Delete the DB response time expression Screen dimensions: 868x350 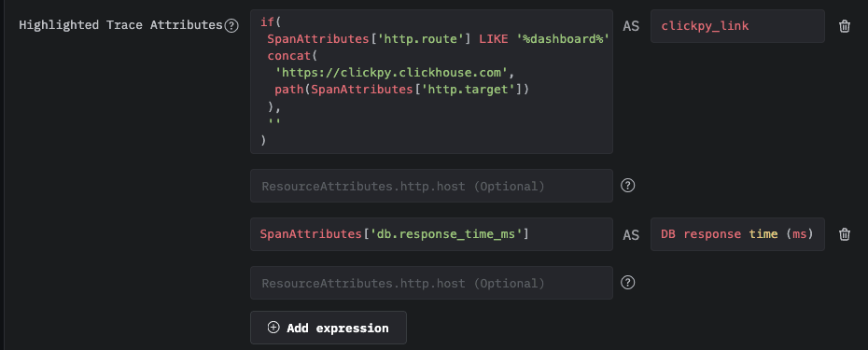click(844, 234)
